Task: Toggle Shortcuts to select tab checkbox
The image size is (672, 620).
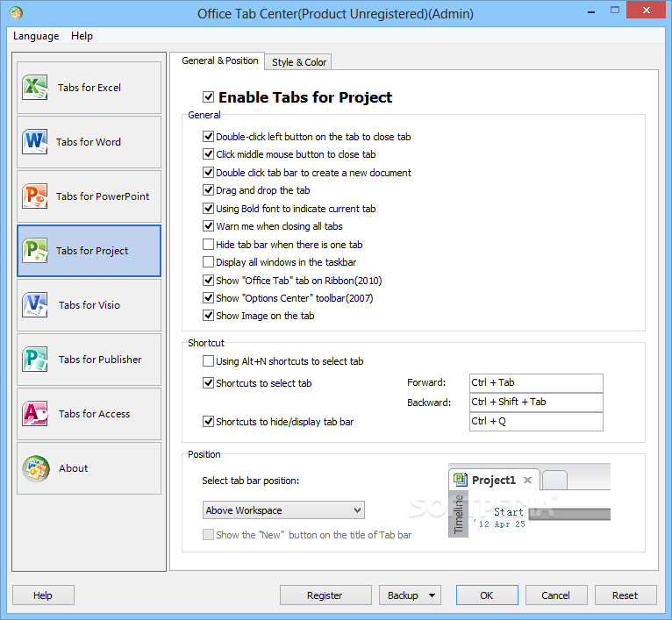Action: [208, 383]
